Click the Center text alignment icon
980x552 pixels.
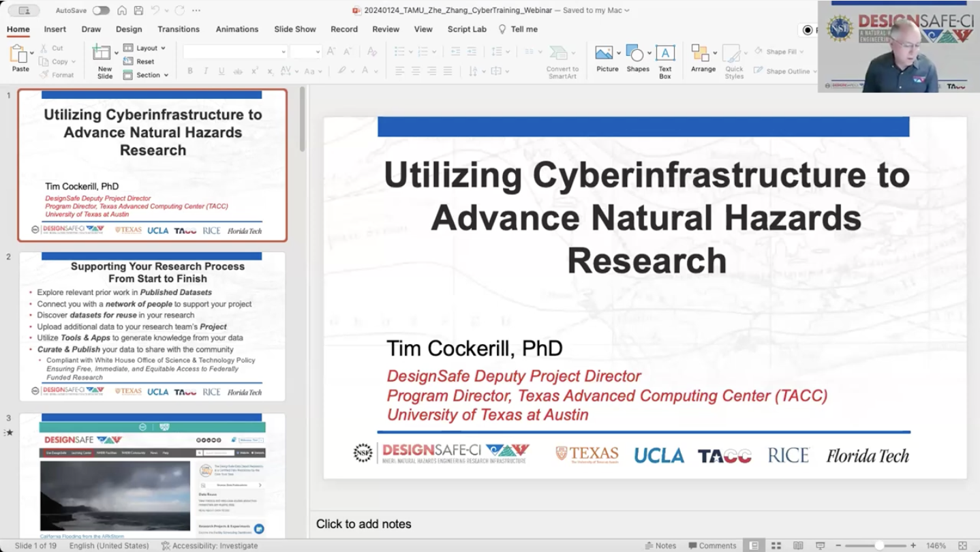click(416, 71)
